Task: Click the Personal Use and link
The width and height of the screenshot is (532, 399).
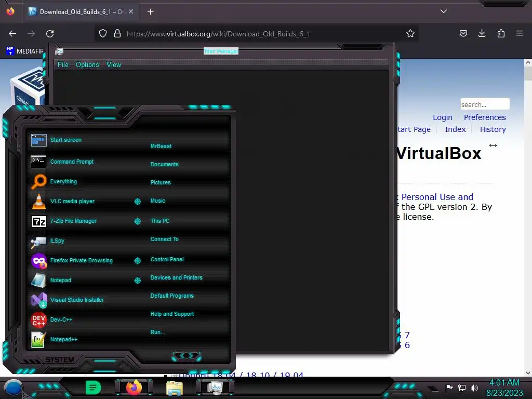Action: [437, 197]
